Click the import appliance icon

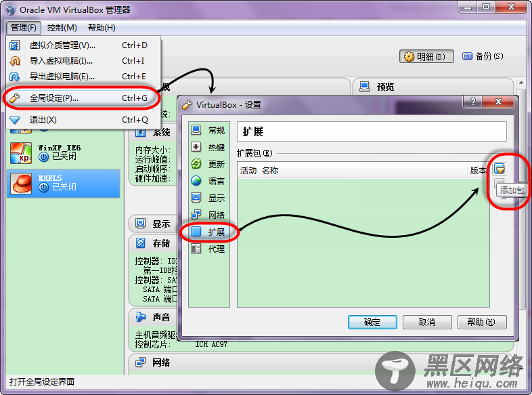pyautogui.click(x=15, y=61)
